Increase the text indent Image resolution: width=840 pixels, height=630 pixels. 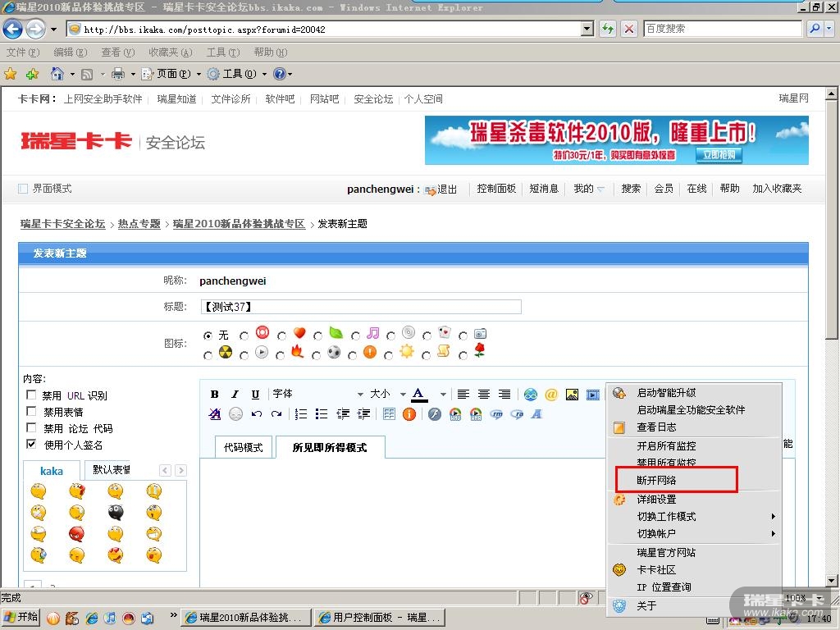coord(363,414)
